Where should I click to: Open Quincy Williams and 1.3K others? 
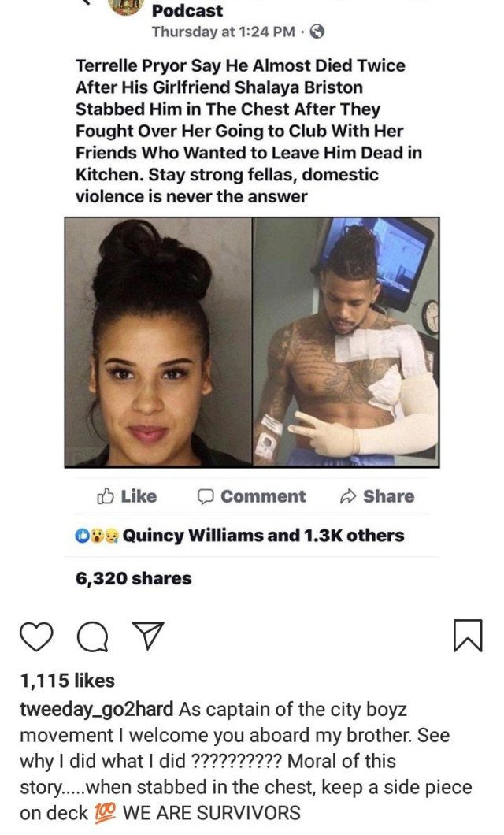coord(264,535)
